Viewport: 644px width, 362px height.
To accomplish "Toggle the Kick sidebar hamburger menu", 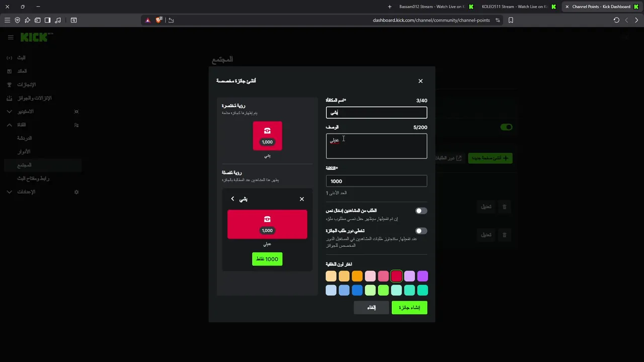I will [x=11, y=38].
